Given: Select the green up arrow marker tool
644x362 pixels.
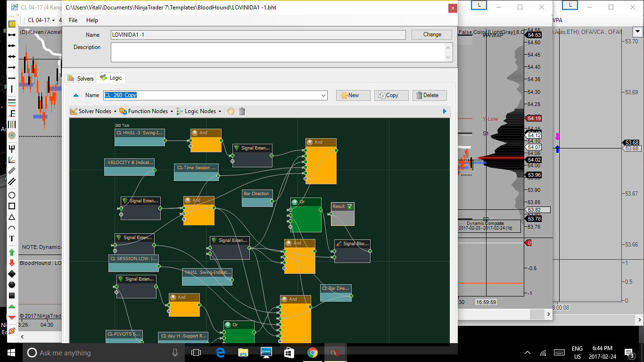Looking at the screenshot, I should (x=12, y=252).
